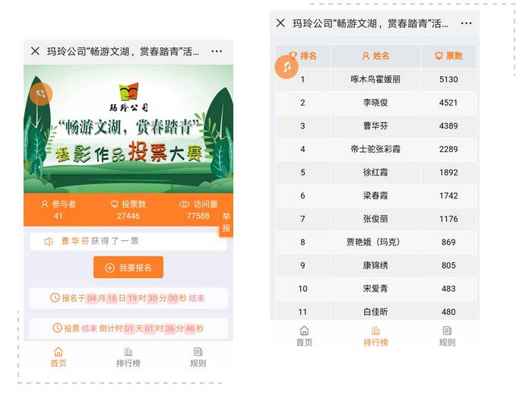Tap the orange music icon on banner
This screenshot has height=396, width=532.
click(x=41, y=93)
